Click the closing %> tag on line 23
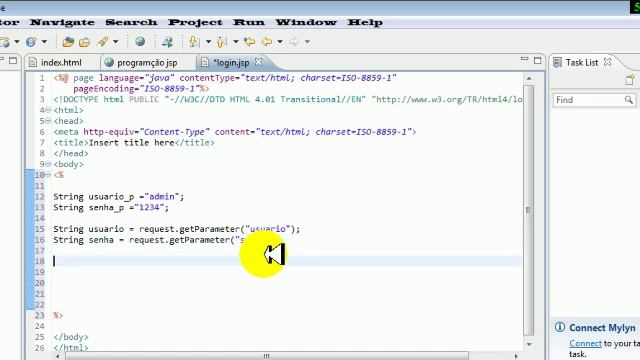Viewport: 640px width, 360px height. click(x=58, y=315)
